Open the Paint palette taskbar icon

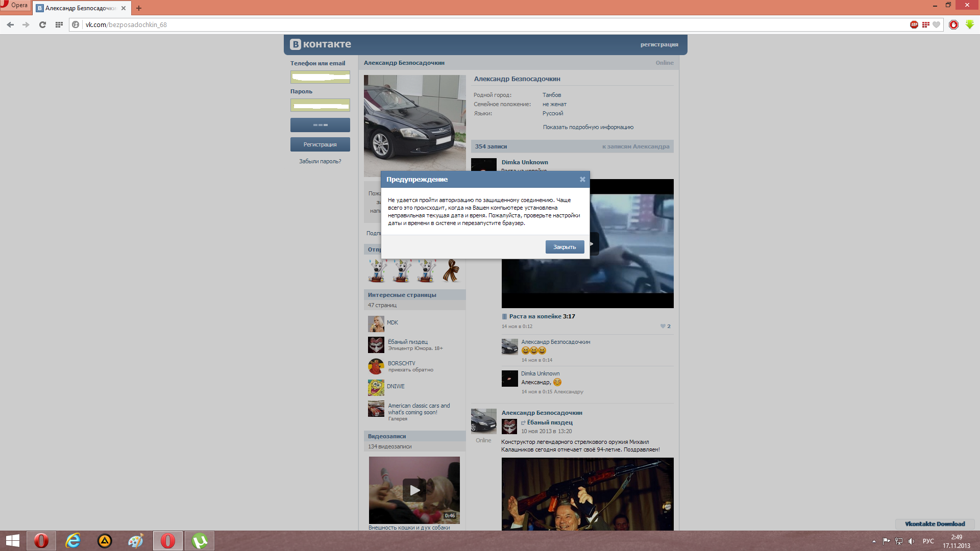pos(136,541)
